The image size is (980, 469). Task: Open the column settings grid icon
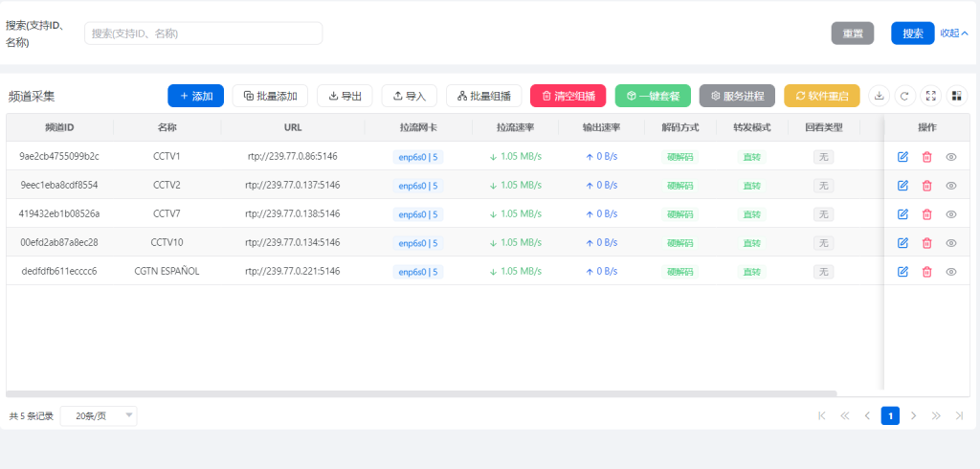[956, 96]
